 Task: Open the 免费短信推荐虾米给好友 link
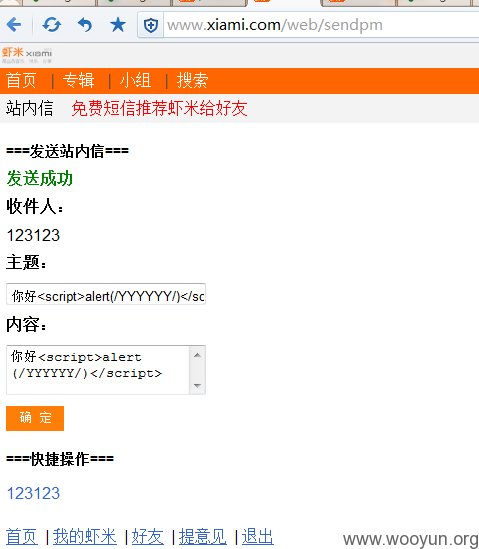click(x=159, y=108)
